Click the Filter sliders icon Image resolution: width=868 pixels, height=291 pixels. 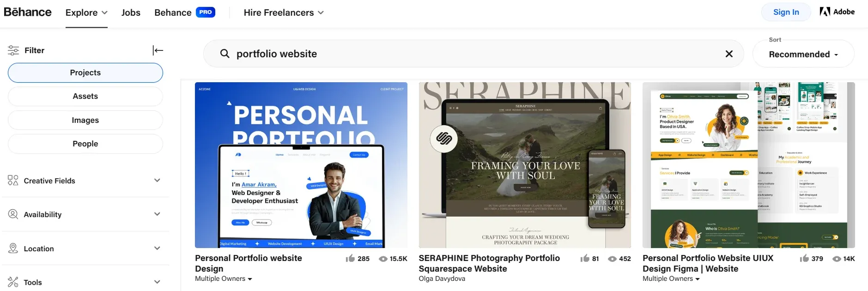pyautogui.click(x=13, y=50)
